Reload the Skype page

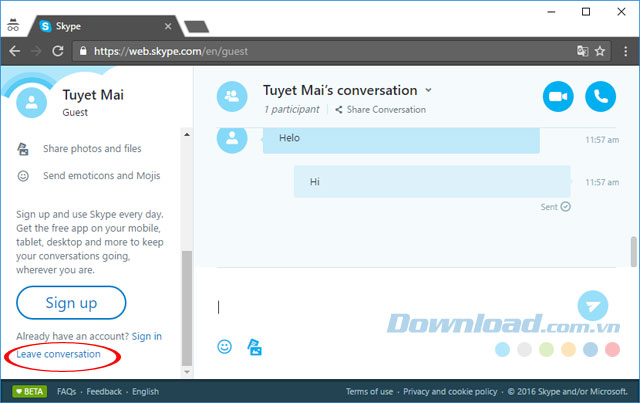[x=58, y=51]
